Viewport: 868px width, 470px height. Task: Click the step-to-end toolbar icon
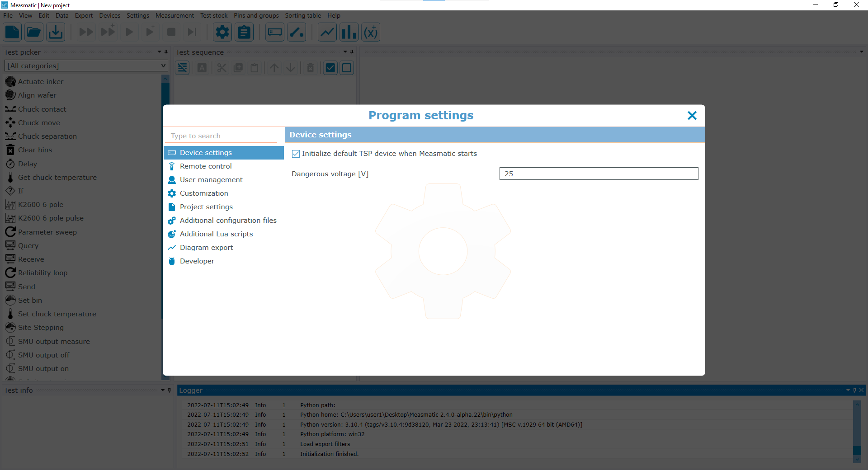(x=192, y=32)
